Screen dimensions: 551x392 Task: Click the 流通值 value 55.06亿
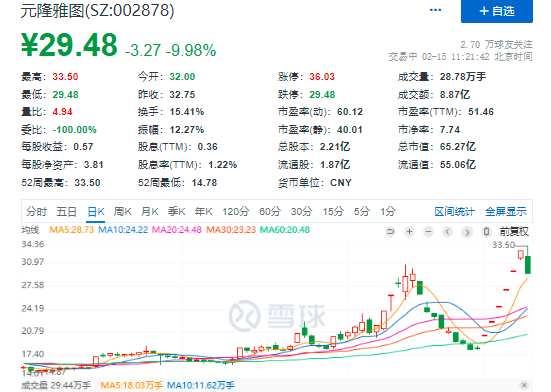(458, 164)
